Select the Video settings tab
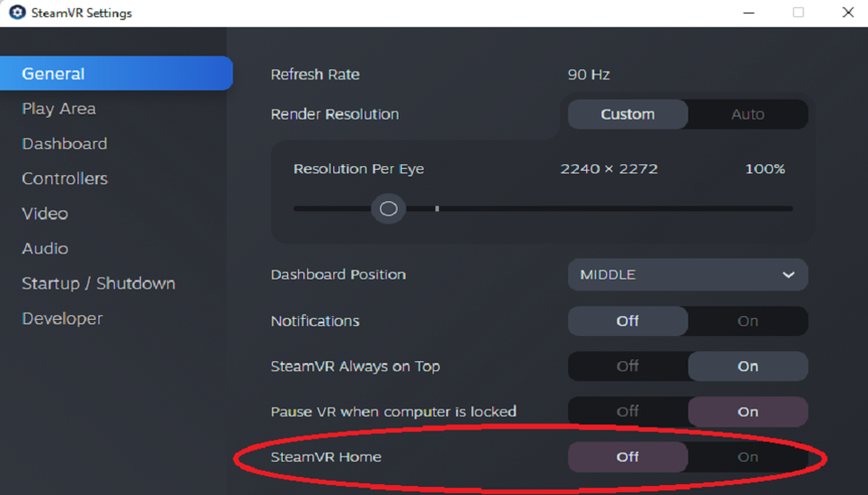The image size is (868, 495). (45, 214)
